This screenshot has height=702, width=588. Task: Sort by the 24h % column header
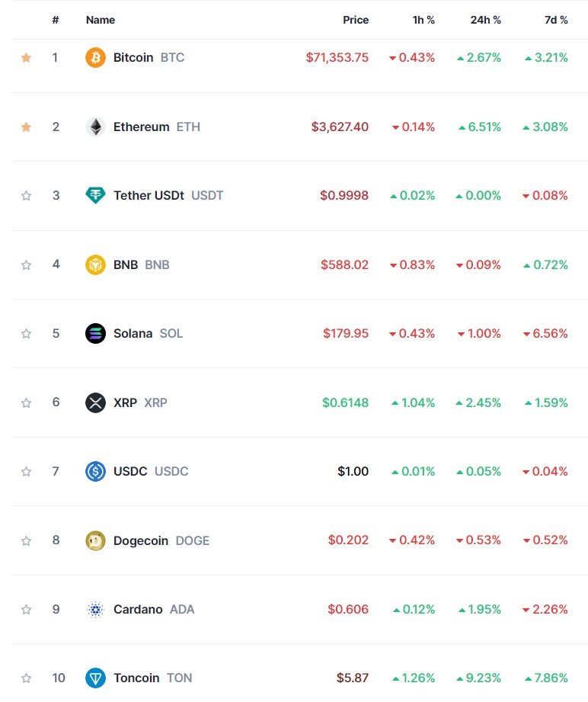[485, 20]
